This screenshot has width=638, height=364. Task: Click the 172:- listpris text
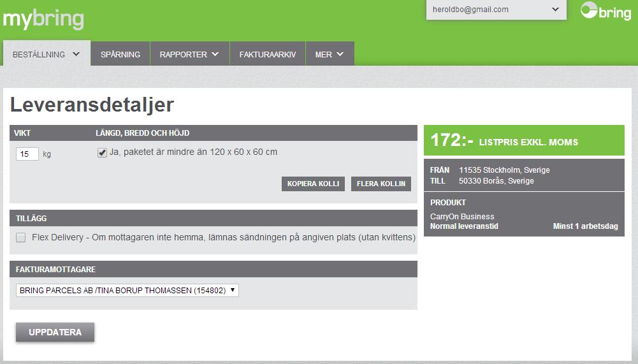click(504, 140)
